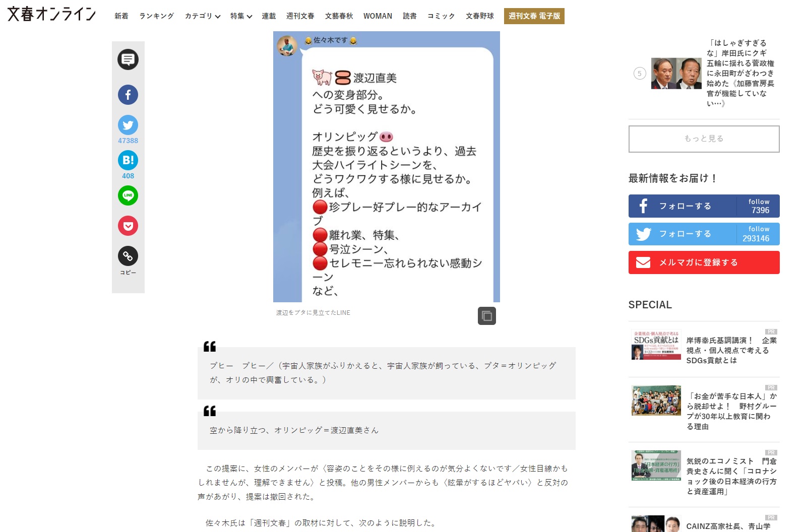Open SDGs貢献とは special article link
The width and height of the screenshot is (805, 532).
731,350
